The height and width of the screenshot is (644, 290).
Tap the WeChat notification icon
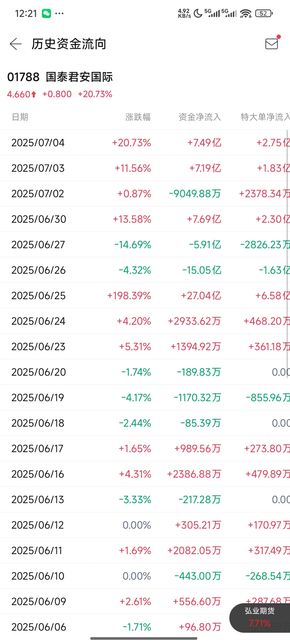pyautogui.click(x=46, y=13)
